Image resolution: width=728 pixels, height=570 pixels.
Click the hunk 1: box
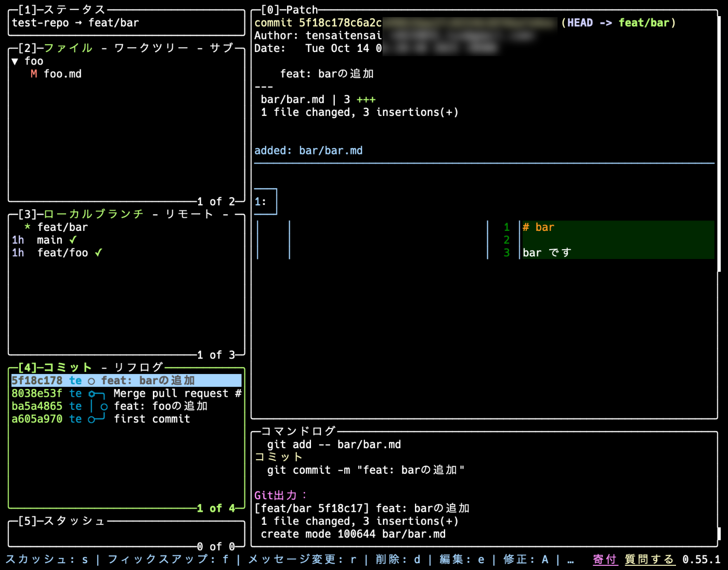tap(265, 202)
